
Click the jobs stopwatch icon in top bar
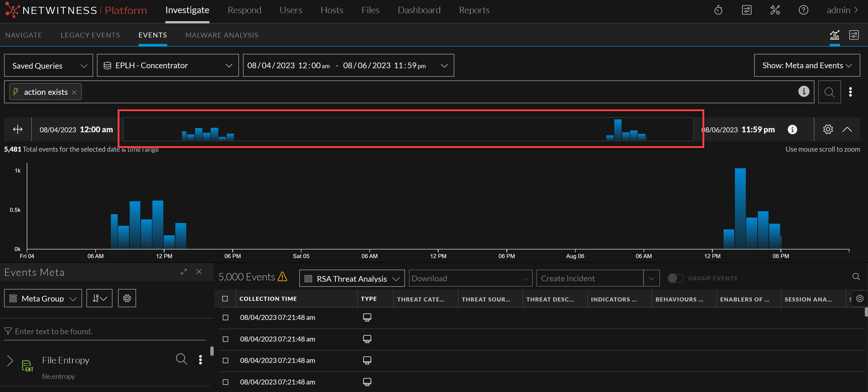point(718,10)
